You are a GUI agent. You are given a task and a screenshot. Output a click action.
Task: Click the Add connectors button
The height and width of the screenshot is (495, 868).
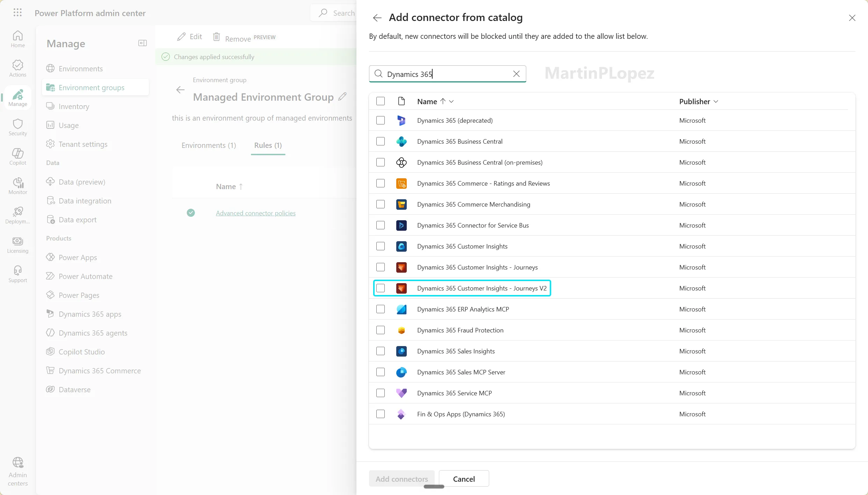tap(402, 479)
